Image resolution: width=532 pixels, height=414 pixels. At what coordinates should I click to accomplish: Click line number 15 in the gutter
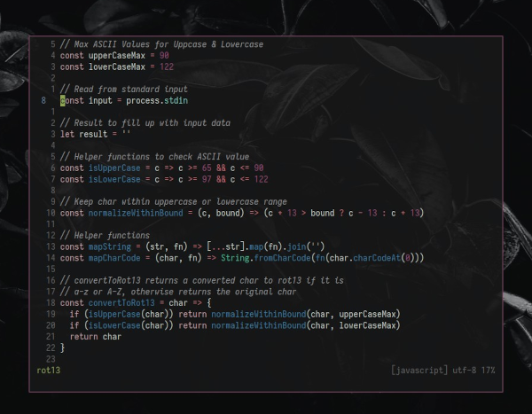(51, 269)
